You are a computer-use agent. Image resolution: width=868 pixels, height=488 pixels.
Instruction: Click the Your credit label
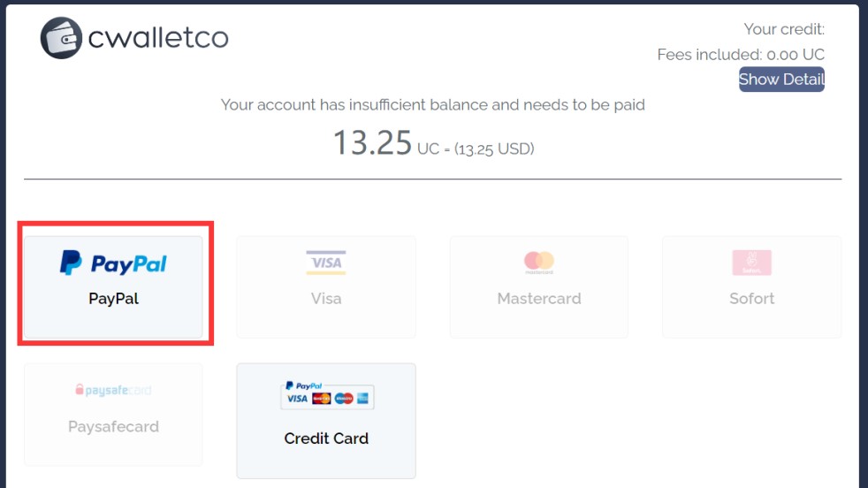784,29
